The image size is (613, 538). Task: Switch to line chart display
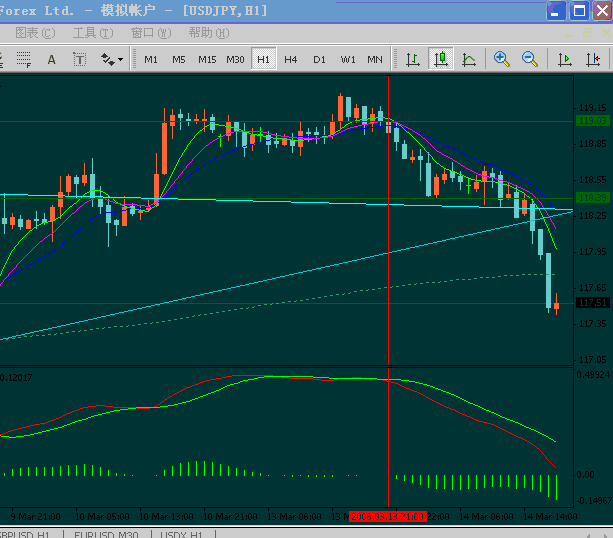click(469, 59)
